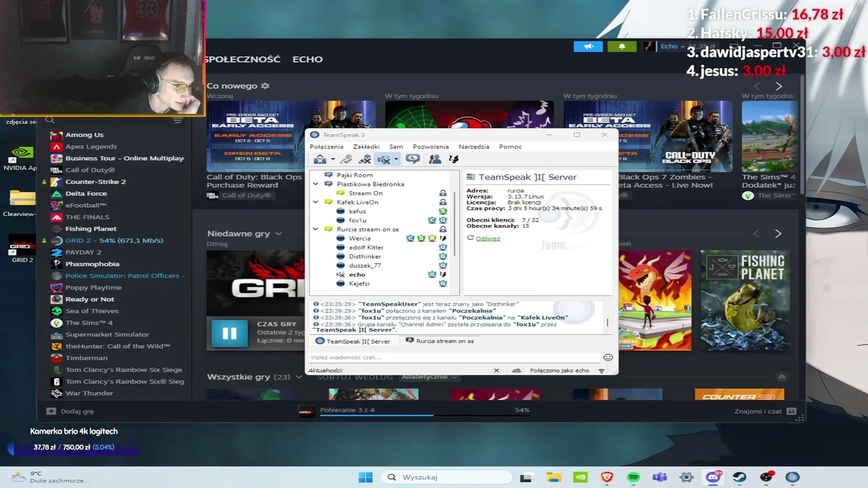Image resolution: width=868 pixels, height=488 pixels.
Task: Open the Fishing Planet game thumbnail
Action: tap(745, 300)
